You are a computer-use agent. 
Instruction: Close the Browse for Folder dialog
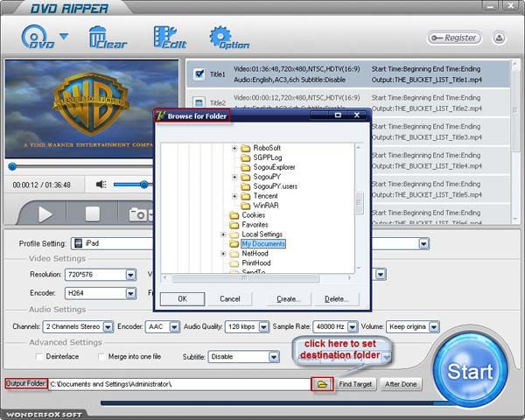click(357, 115)
